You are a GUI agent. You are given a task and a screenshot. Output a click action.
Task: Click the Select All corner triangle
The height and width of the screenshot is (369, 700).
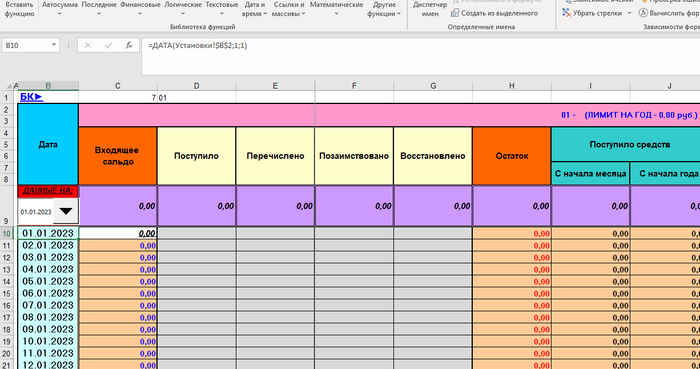[x=8, y=86]
